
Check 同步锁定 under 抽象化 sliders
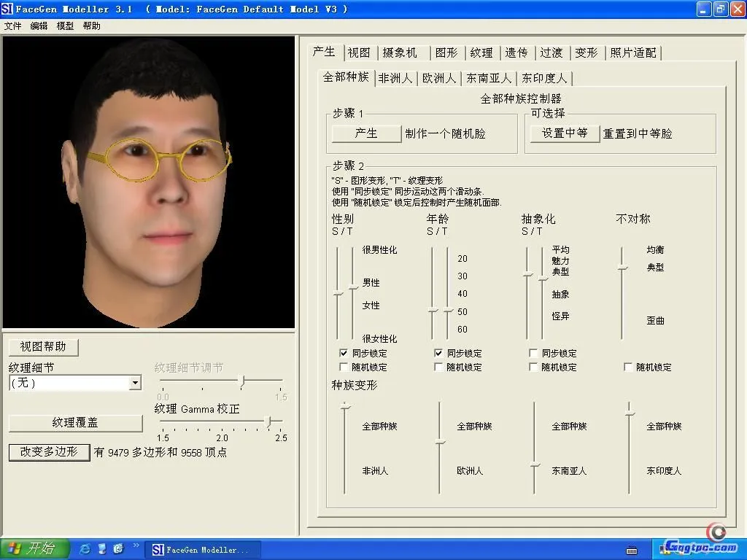click(x=533, y=353)
